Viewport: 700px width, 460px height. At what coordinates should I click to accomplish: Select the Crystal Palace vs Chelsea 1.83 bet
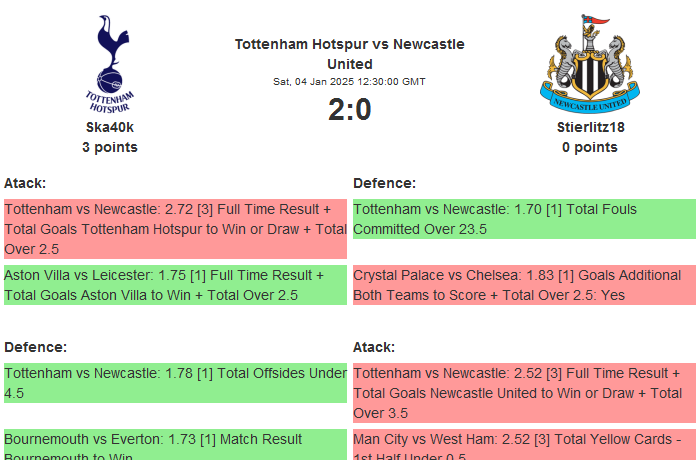tap(524, 285)
